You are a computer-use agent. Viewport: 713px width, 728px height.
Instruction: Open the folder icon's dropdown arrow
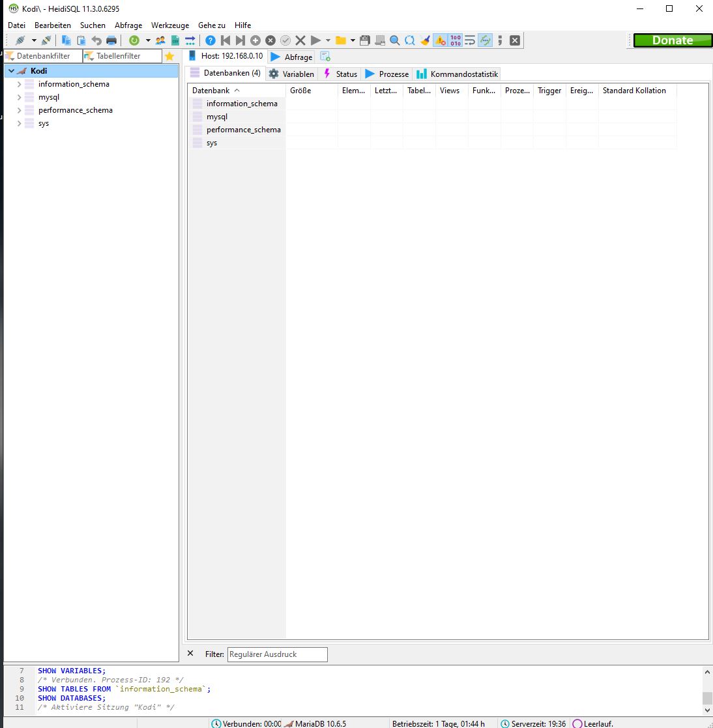click(353, 40)
